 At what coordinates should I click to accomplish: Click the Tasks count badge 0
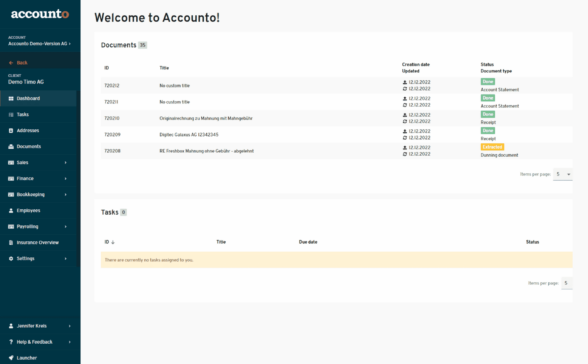[x=123, y=213]
